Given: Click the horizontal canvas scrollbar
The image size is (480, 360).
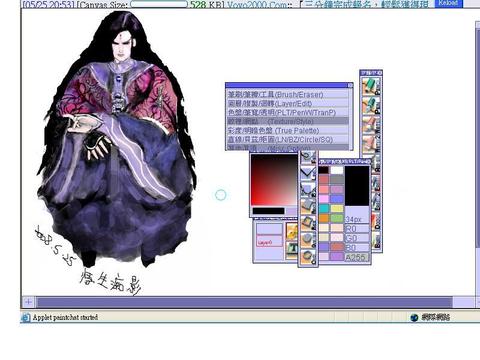Looking at the screenshot, I should [x=244, y=302].
